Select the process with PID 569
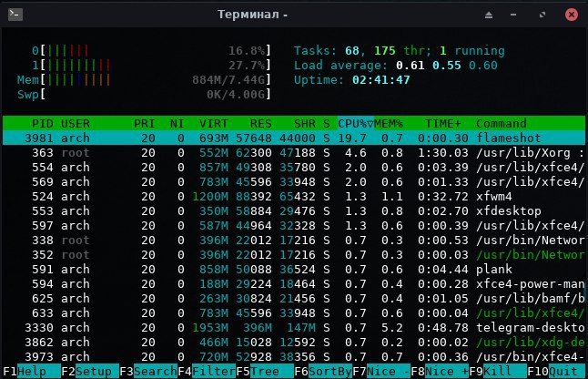Image resolution: width=588 pixels, height=379 pixels. click(294, 182)
